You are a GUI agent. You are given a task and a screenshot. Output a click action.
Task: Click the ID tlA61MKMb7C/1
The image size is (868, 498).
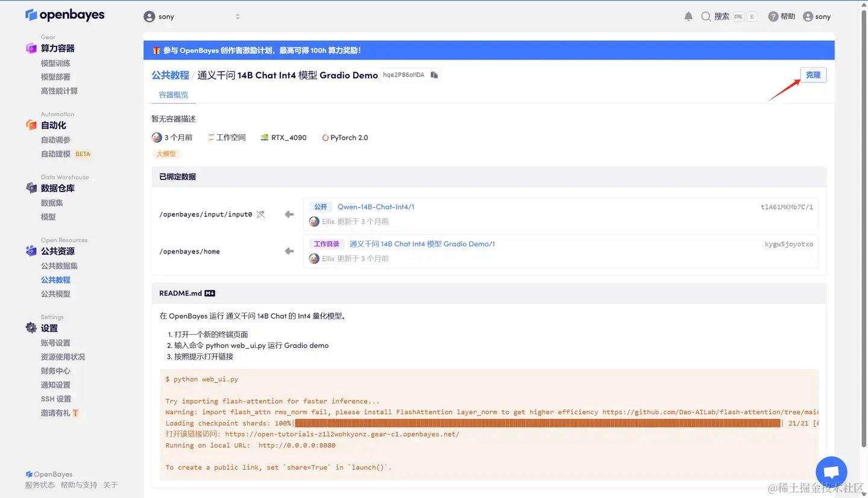point(787,207)
